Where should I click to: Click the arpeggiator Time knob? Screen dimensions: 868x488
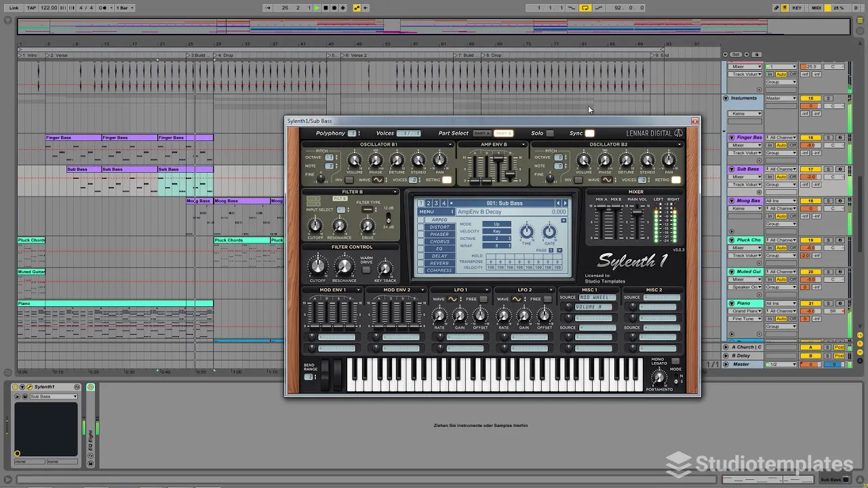point(526,232)
